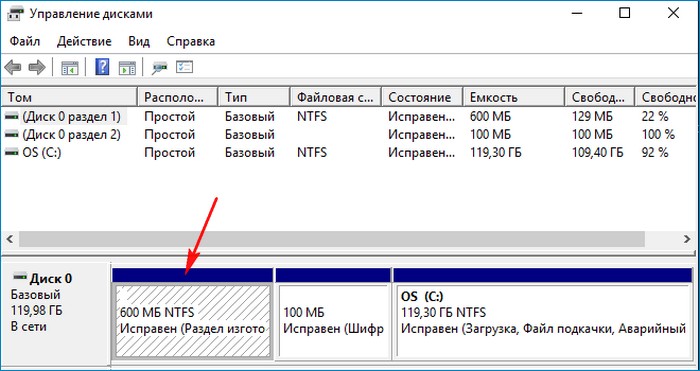700x371 pixels.
Task: Click drive icon of Диск 0 раздел 2
Action: [x=12, y=134]
